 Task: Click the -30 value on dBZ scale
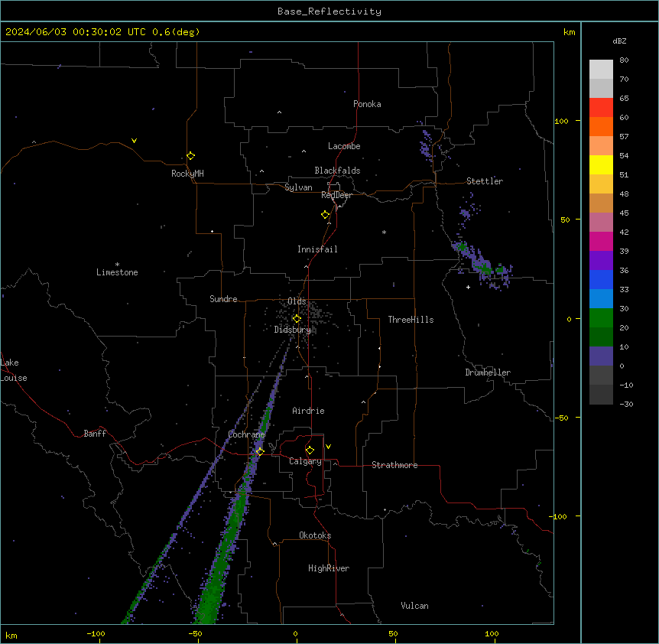(626, 404)
